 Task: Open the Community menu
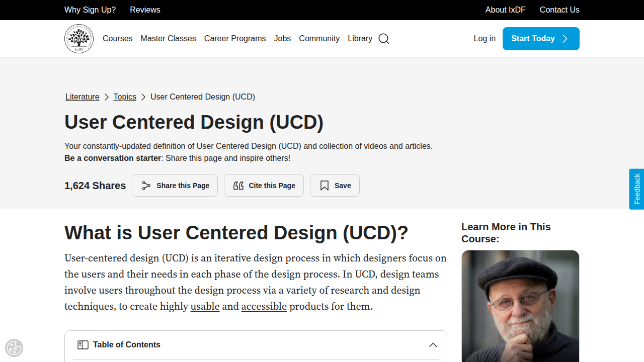pyautogui.click(x=319, y=39)
